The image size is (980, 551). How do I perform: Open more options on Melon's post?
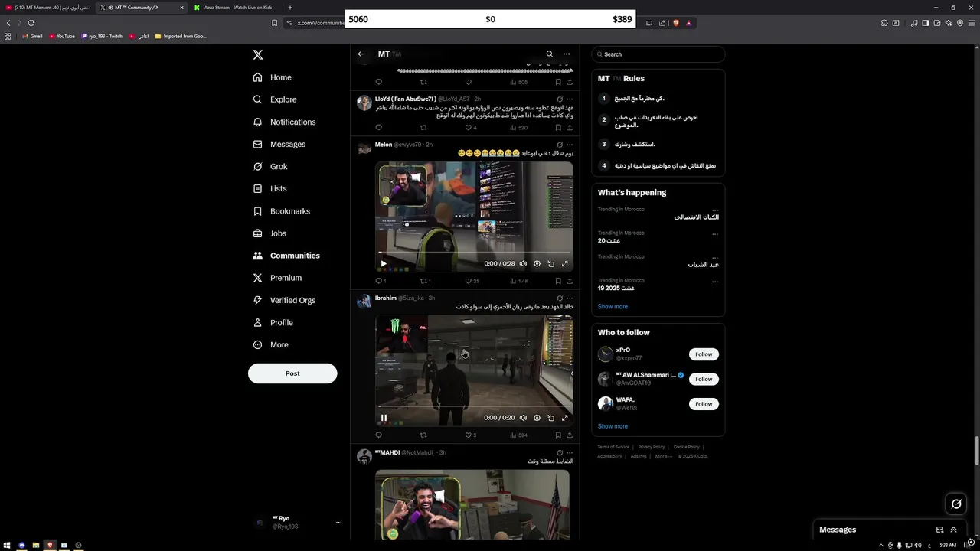point(570,145)
